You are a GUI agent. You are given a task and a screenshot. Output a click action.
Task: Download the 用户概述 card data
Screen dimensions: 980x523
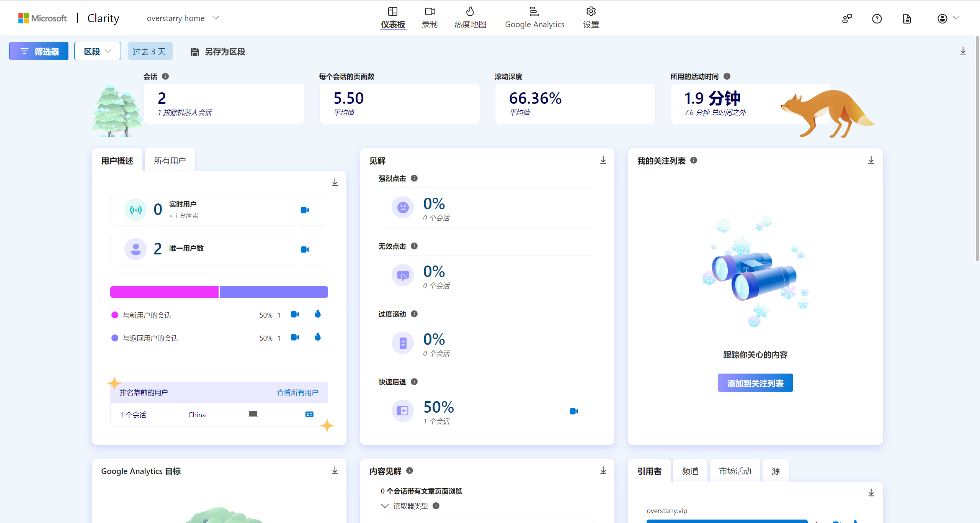tap(335, 182)
